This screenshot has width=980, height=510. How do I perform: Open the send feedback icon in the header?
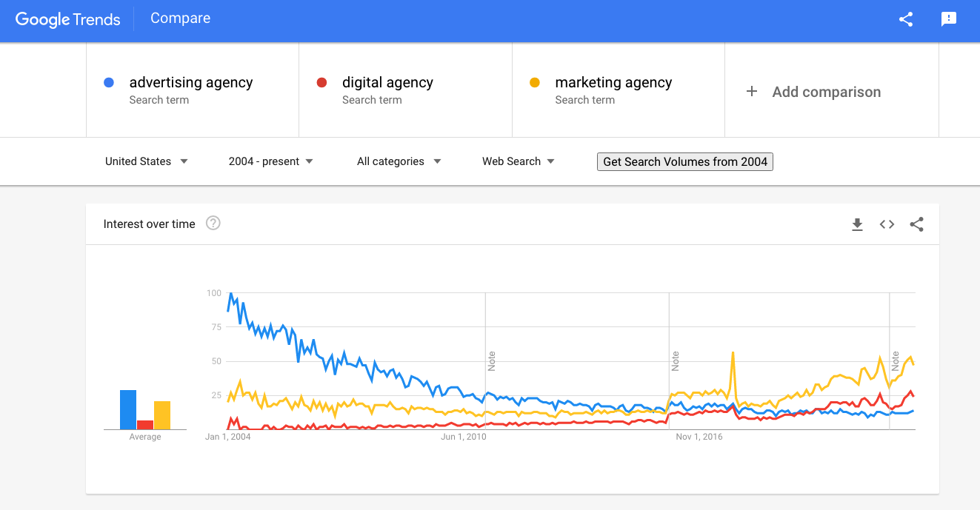click(x=948, y=19)
